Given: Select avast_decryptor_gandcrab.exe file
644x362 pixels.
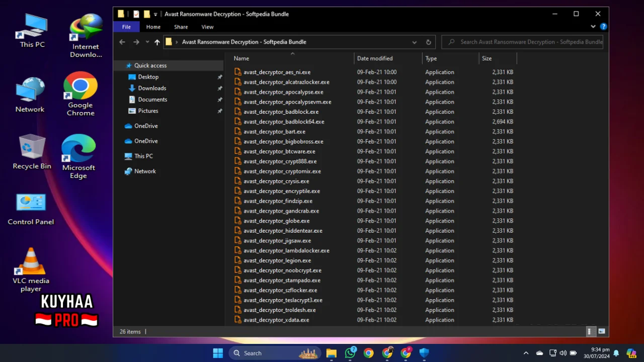Looking at the screenshot, I should (281, 211).
